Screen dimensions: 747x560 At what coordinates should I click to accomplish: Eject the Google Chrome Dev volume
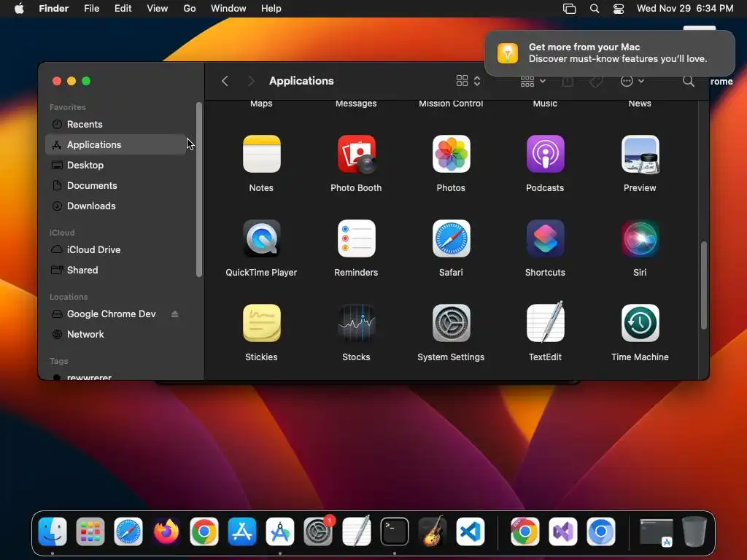pyautogui.click(x=175, y=314)
